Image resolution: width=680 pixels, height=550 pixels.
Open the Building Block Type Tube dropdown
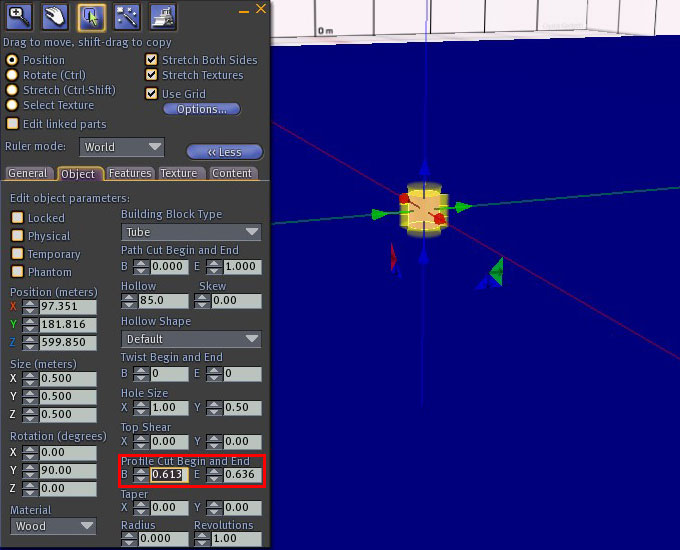pos(191,232)
